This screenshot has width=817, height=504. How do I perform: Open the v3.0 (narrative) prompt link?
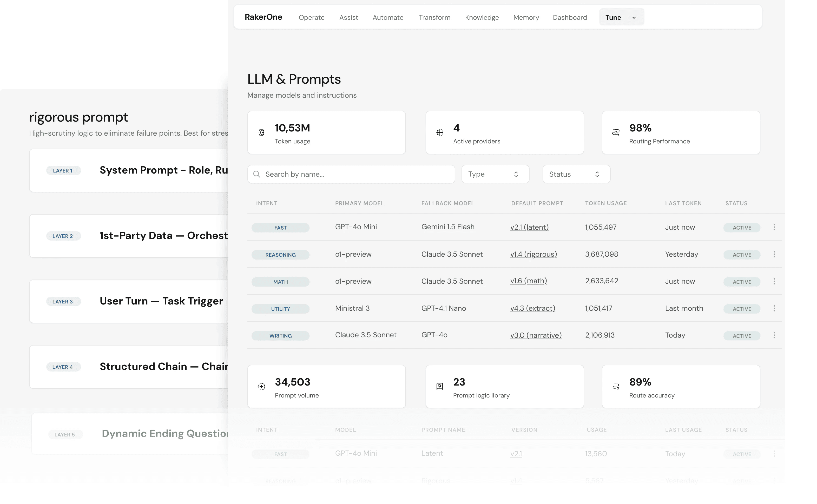click(x=536, y=335)
